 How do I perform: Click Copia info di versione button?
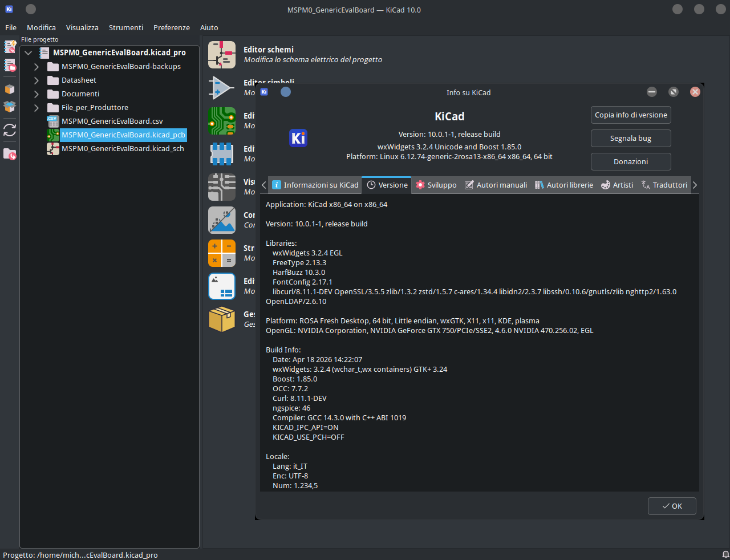point(631,115)
